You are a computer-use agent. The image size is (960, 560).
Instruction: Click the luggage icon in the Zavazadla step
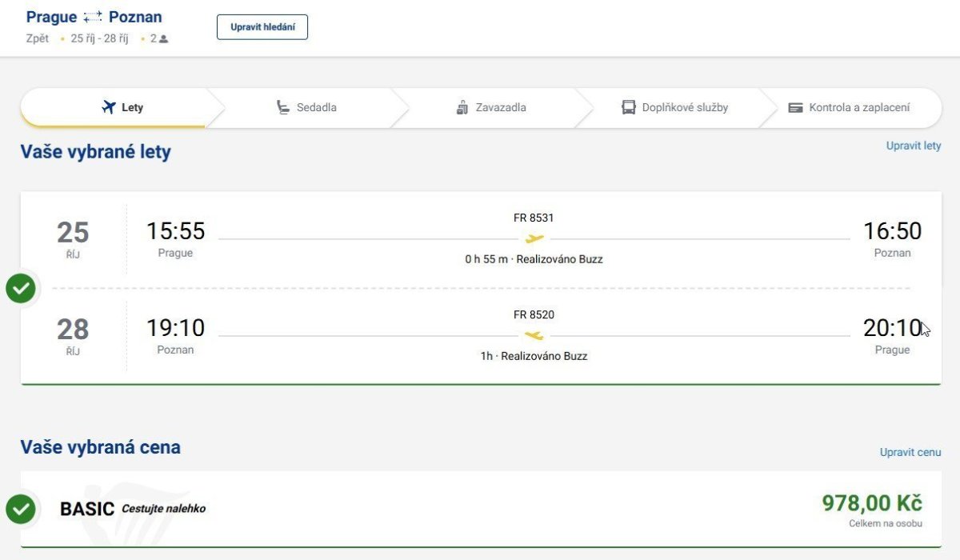tap(462, 107)
